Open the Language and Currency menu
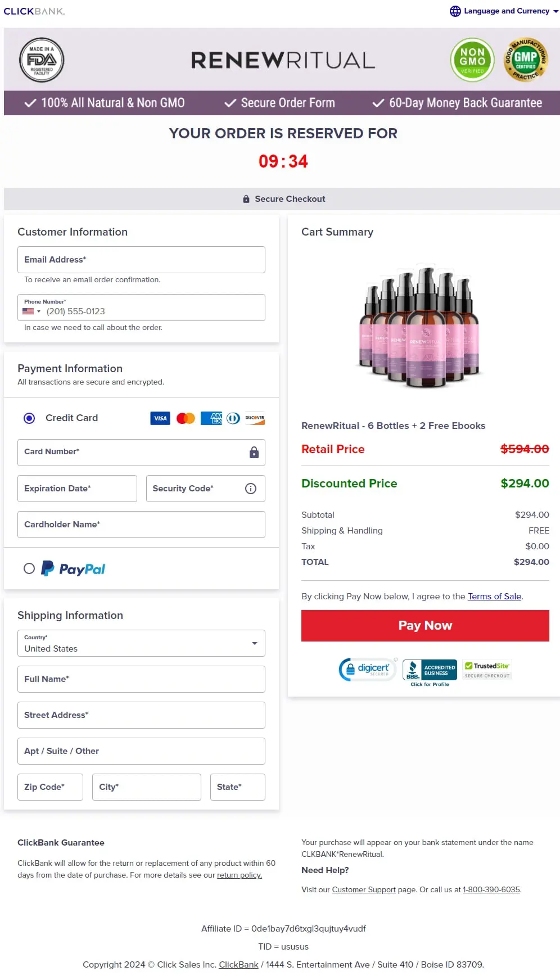Viewport: 560px width, 976px height. pyautogui.click(x=504, y=11)
